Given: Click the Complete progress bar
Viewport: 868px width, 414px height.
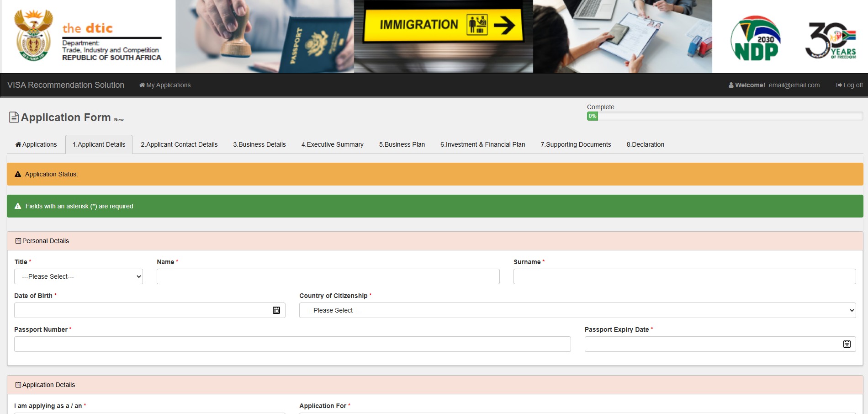Looking at the screenshot, I should (x=725, y=116).
